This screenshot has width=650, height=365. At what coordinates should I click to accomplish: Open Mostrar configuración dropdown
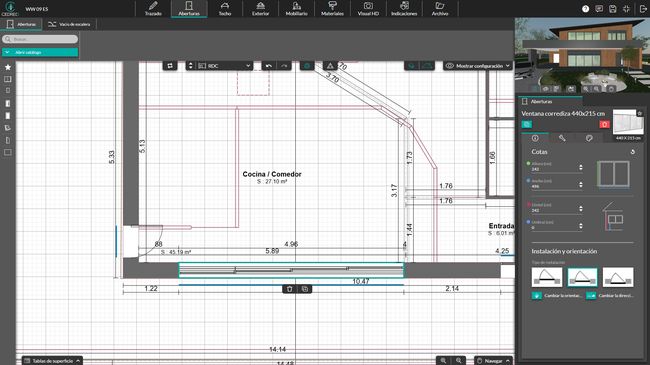click(x=478, y=66)
